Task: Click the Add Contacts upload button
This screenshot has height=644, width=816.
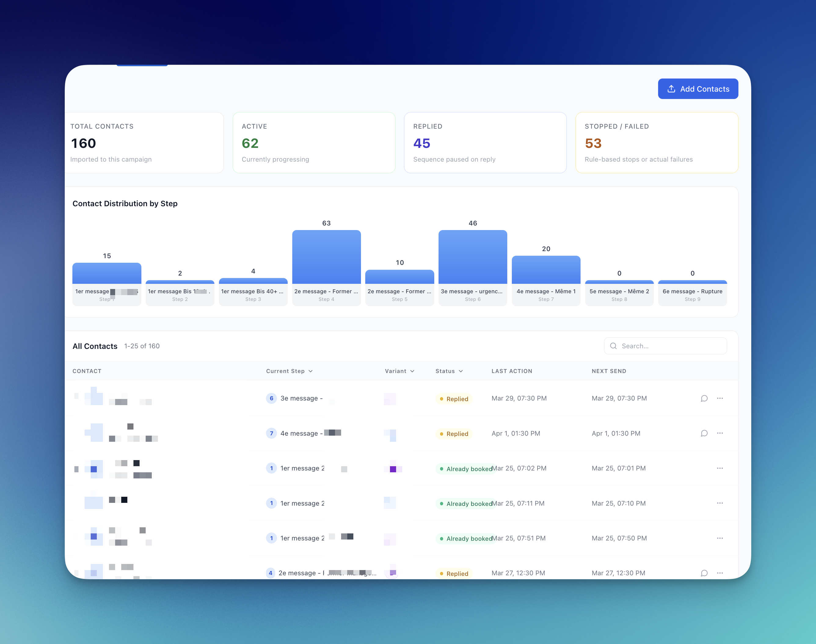Action: tap(698, 89)
